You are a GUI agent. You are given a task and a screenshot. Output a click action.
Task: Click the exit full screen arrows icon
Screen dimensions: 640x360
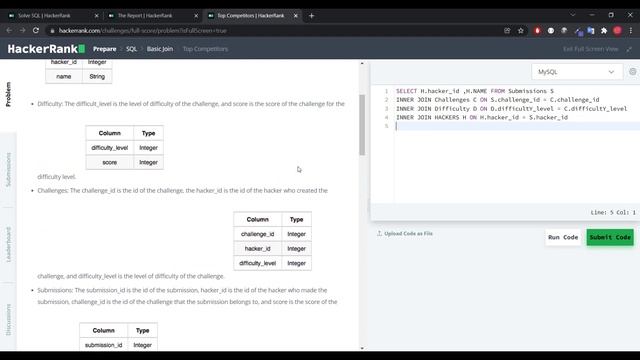click(629, 49)
